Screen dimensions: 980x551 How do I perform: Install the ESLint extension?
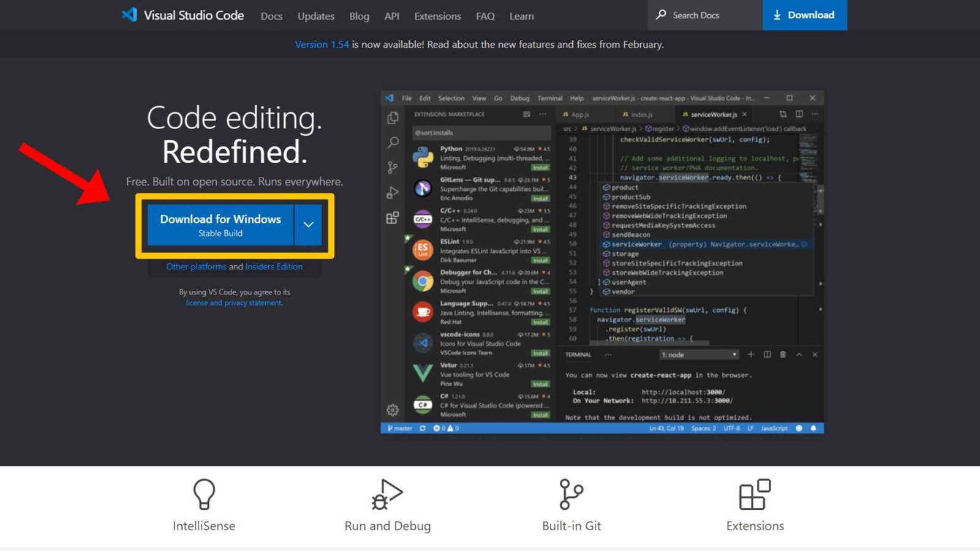click(x=540, y=260)
